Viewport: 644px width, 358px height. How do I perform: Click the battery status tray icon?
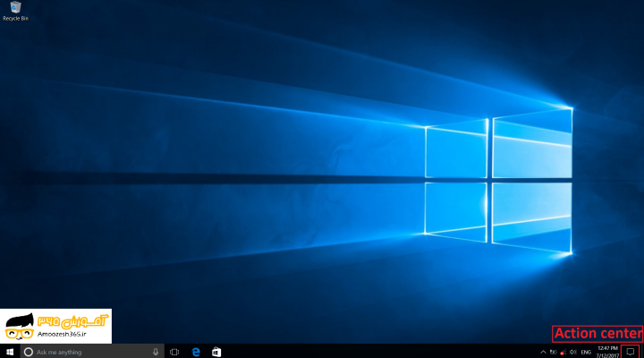[554, 353]
